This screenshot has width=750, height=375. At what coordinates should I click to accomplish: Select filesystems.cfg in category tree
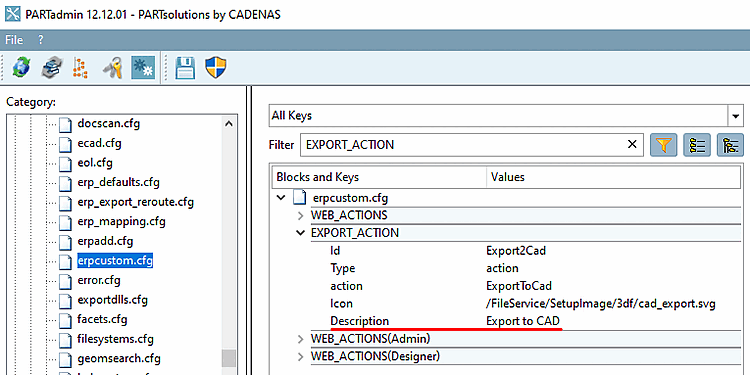point(115,339)
